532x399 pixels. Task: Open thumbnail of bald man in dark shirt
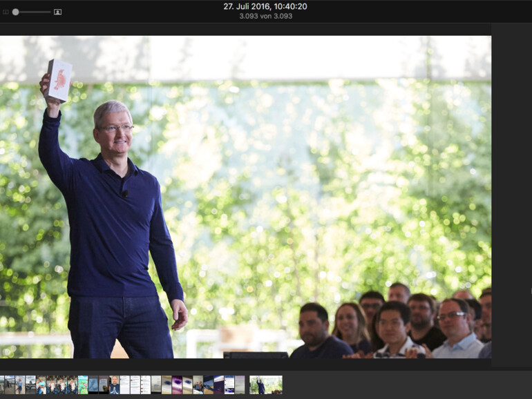point(114,385)
